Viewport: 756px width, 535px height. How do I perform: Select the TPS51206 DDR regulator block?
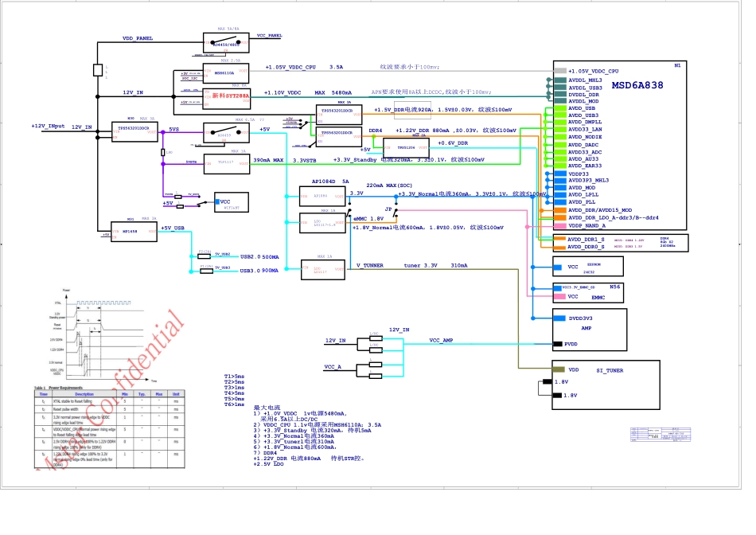[407, 148]
